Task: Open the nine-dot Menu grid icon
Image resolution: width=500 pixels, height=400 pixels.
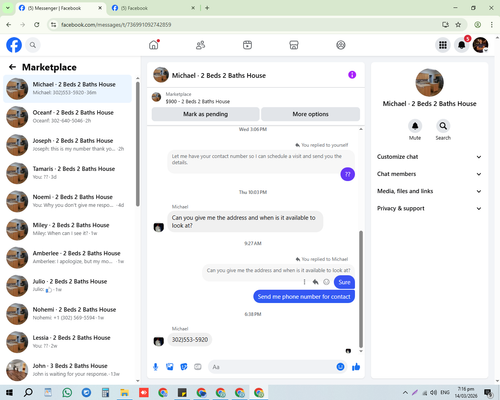Action: [x=443, y=45]
